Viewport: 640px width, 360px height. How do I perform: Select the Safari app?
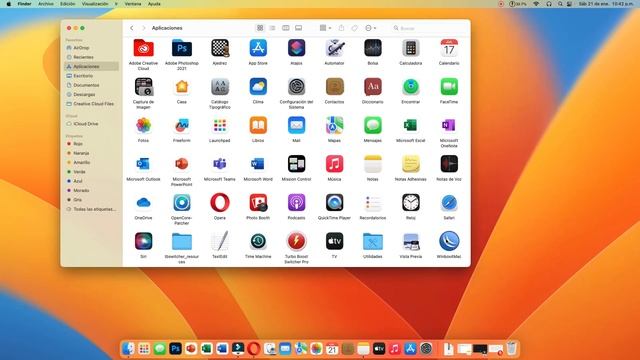click(x=449, y=203)
